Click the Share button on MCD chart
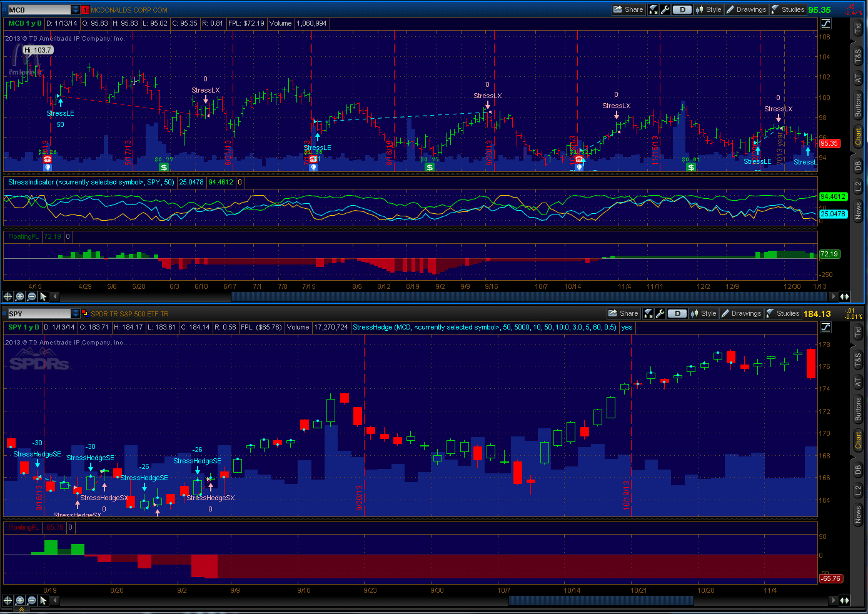 [x=628, y=9]
